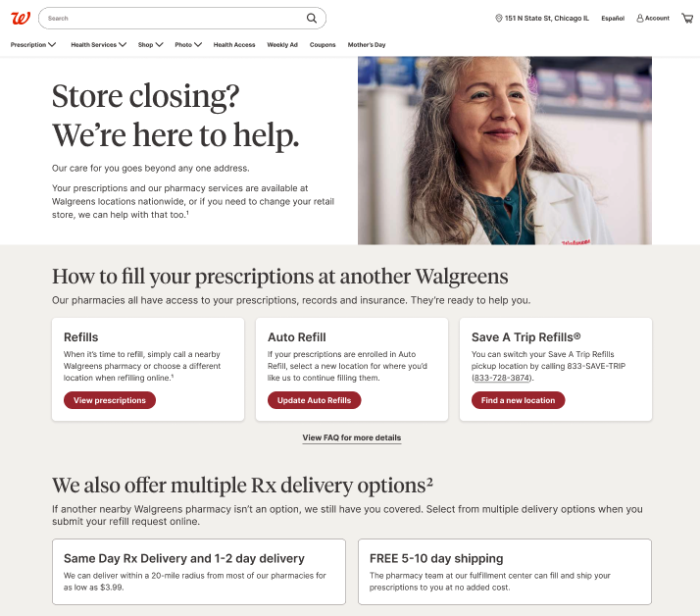Image resolution: width=700 pixels, height=616 pixels.
Task: Expand the Prescription menu chevron
Action: pos(52,45)
